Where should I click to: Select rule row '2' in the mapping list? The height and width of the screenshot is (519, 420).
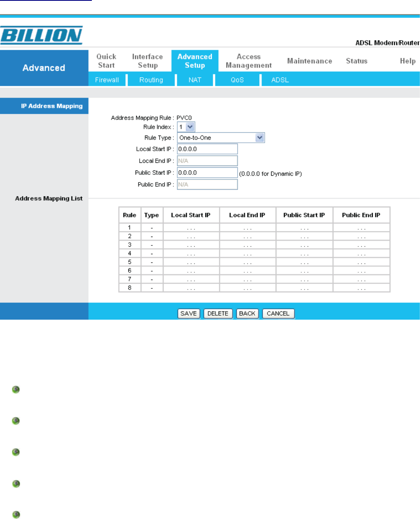[x=254, y=236]
